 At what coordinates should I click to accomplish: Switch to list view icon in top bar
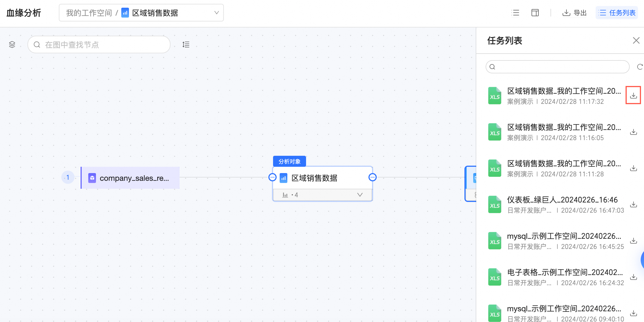click(x=515, y=13)
